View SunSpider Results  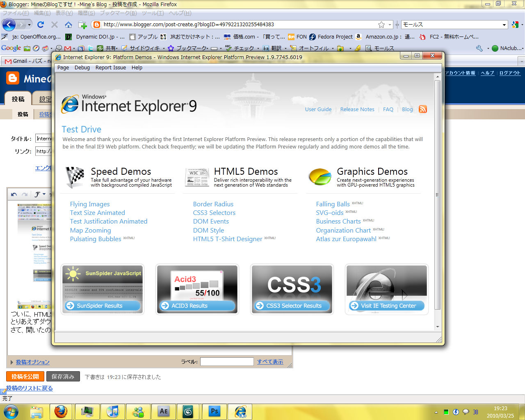click(102, 306)
